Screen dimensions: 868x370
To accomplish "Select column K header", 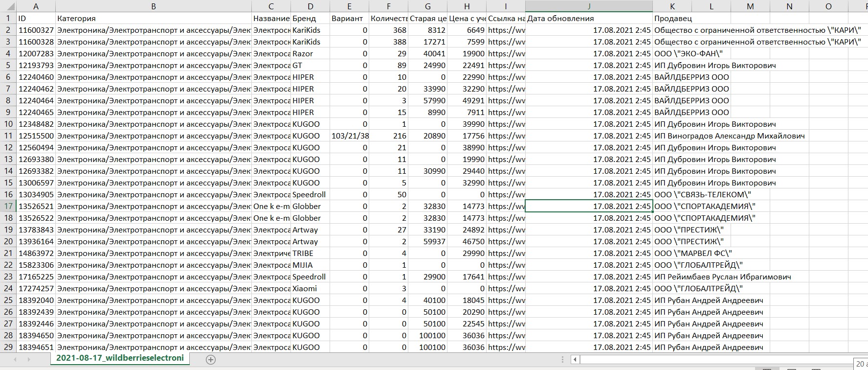I will [672, 6].
